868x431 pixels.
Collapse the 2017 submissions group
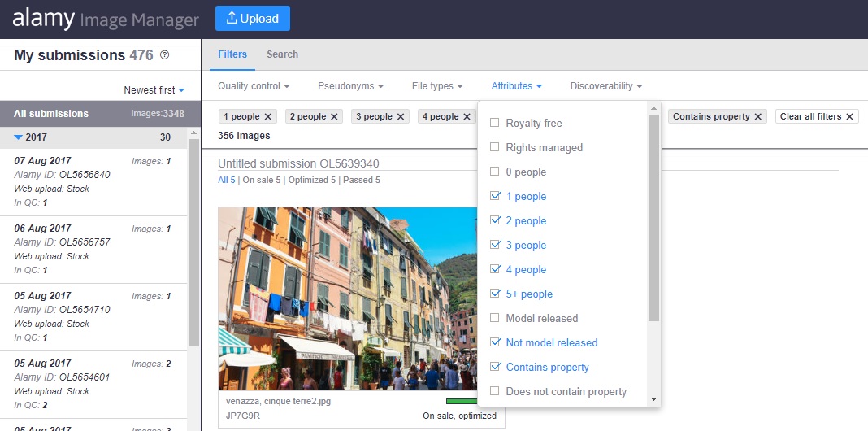[x=19, y=137]
